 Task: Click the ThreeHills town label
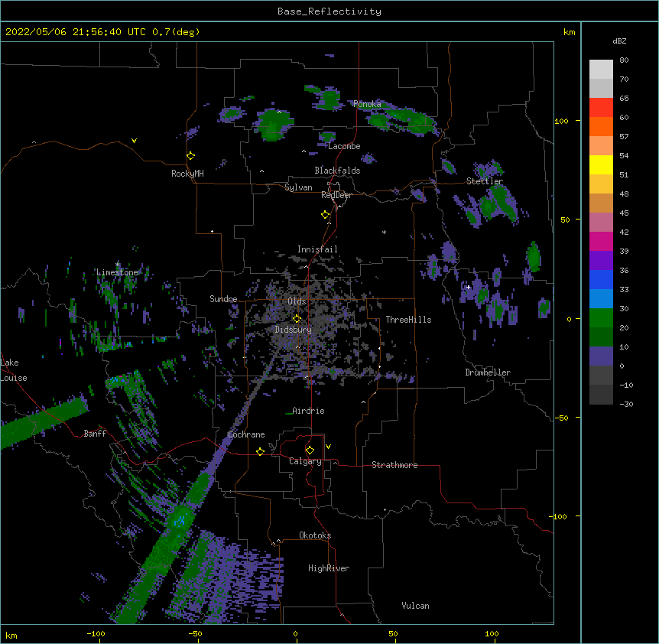click(408, 320)
